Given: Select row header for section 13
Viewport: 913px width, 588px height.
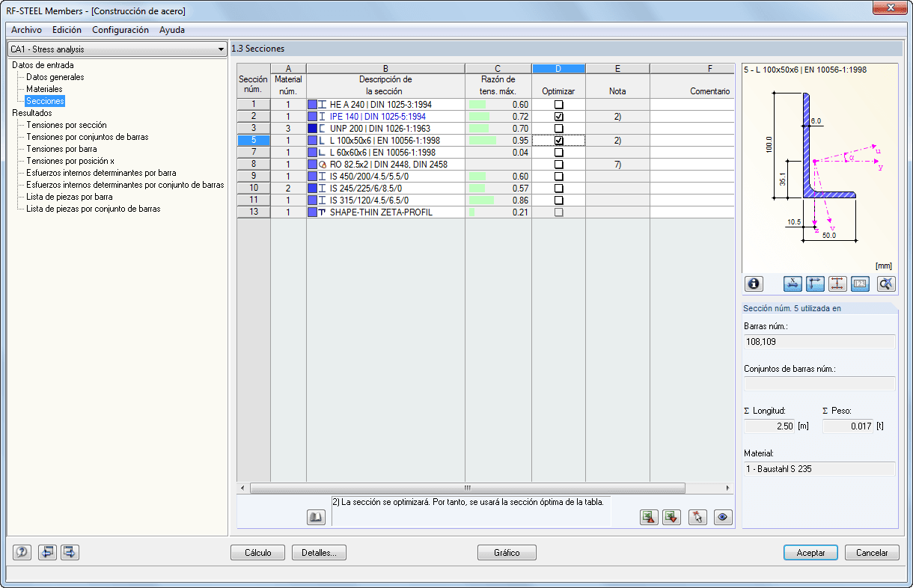Looking at the screenshot, I should pyautogui.click(x=253, y=212).
